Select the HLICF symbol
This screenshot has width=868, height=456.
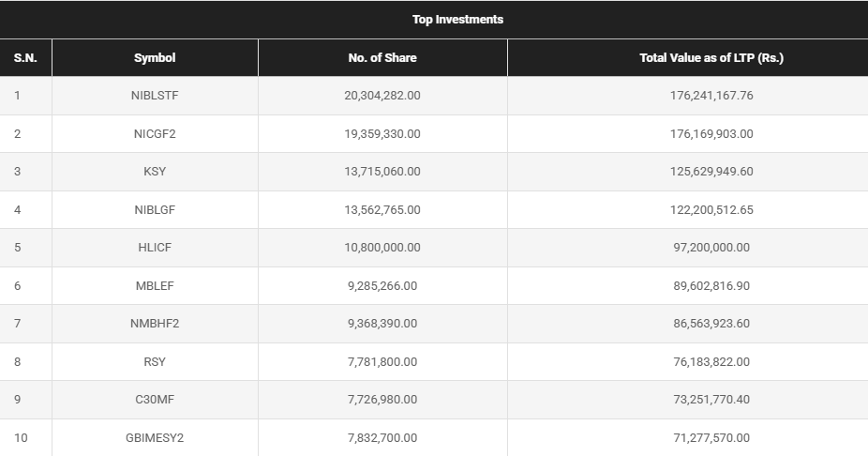click(155, 248)
